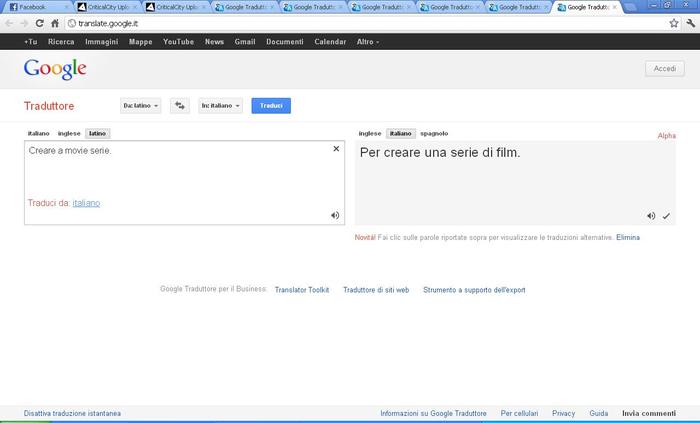Select italiano as target language

(400, 133)
